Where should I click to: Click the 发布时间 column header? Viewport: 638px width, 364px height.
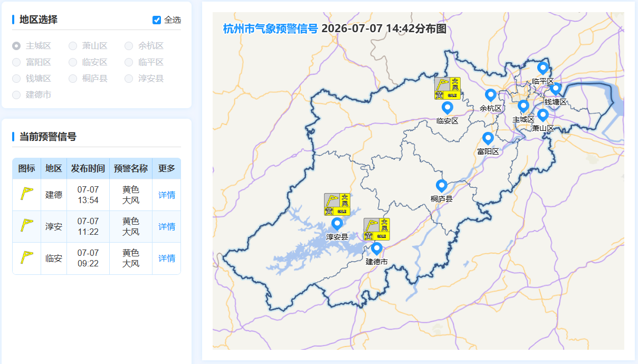(x=88, y=169)
